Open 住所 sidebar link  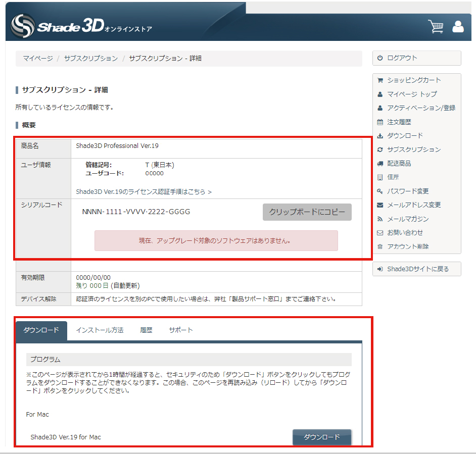(393, 177)
